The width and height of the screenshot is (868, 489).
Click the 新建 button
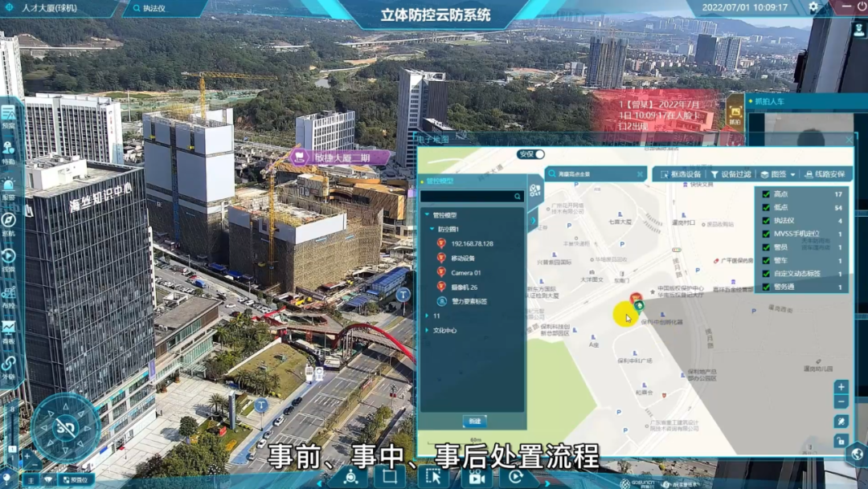click(x=474, y=421)
